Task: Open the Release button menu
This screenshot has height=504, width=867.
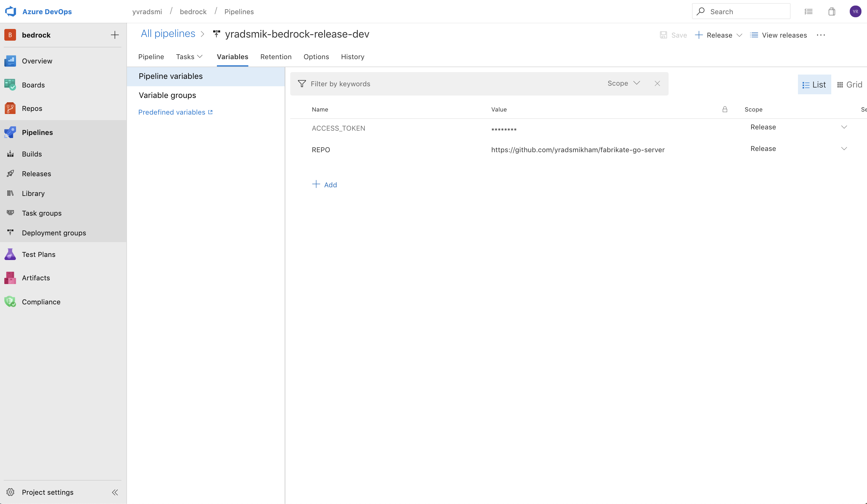Action: point(739,35)
